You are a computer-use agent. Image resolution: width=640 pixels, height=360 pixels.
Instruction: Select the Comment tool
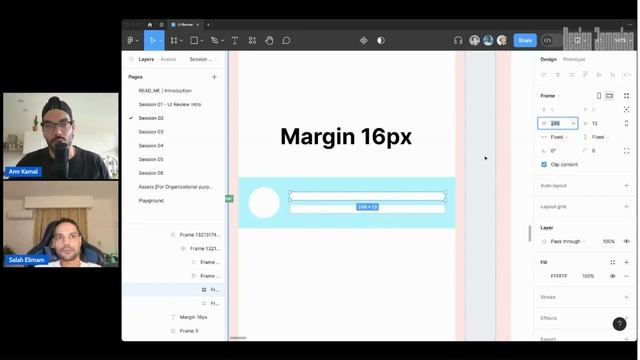[286, 40]
